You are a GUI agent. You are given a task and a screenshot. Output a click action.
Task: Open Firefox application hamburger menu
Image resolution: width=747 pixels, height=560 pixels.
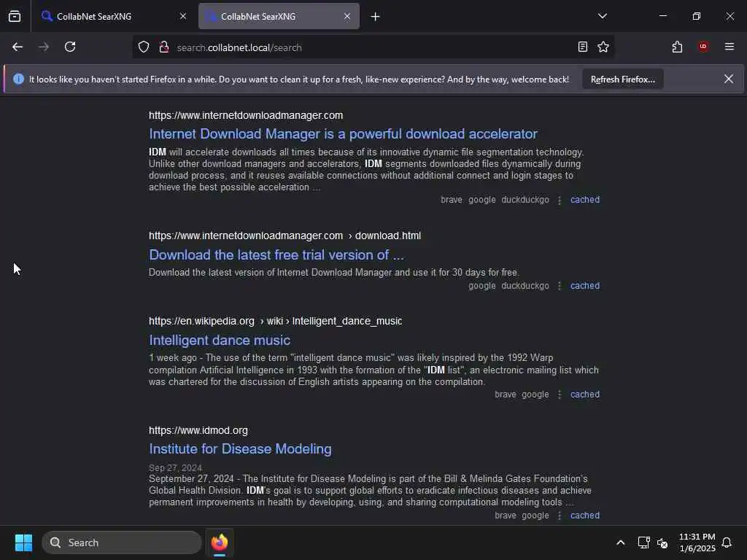[x=729, y=47]
